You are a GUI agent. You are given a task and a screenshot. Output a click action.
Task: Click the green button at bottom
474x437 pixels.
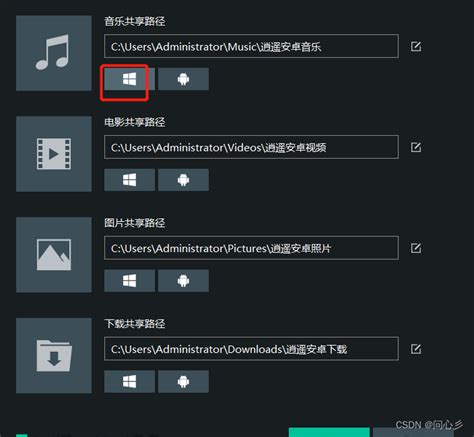[x=329, y=432]
